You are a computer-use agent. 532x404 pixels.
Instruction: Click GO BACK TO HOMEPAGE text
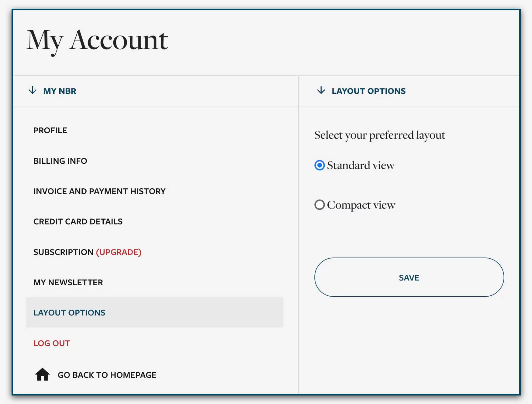(107, 375)
